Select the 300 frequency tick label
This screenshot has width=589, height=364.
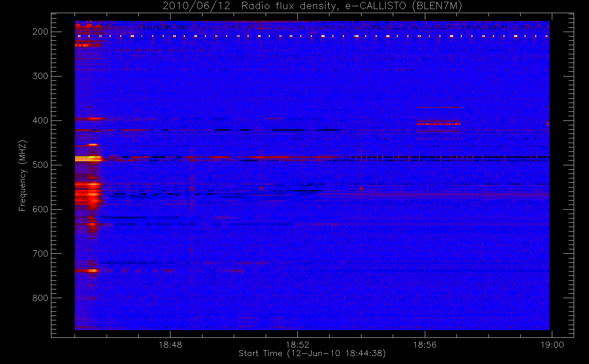tap(40, 76)
